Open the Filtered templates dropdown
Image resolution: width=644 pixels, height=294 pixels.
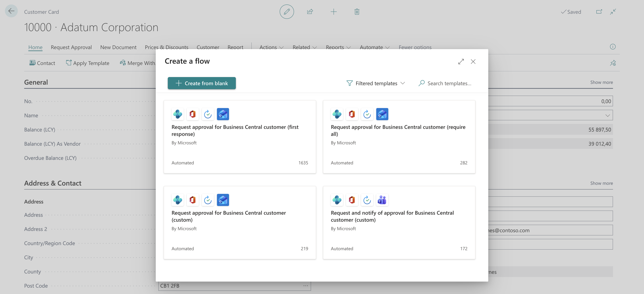coord(376,83)
